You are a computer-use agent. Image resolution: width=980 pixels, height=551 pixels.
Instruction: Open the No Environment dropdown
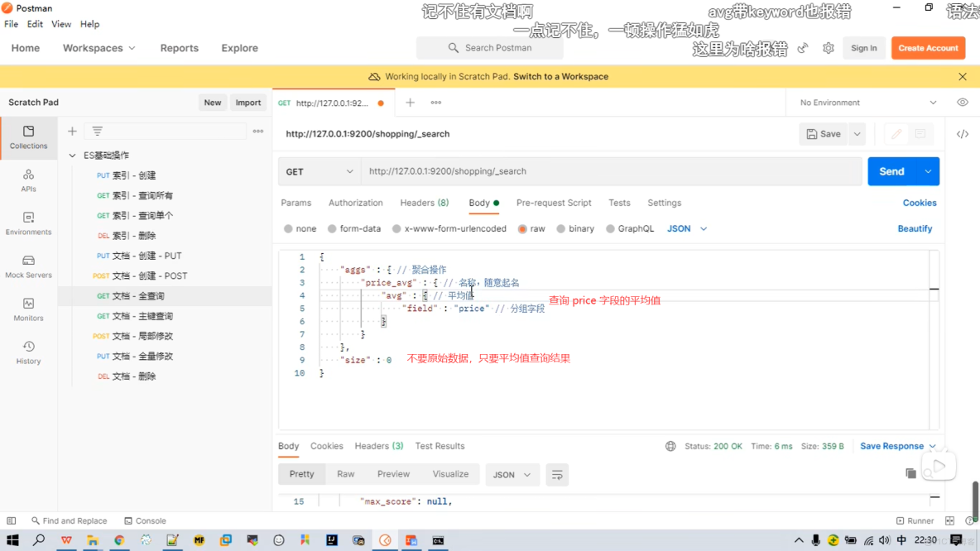tap(861, 102)
